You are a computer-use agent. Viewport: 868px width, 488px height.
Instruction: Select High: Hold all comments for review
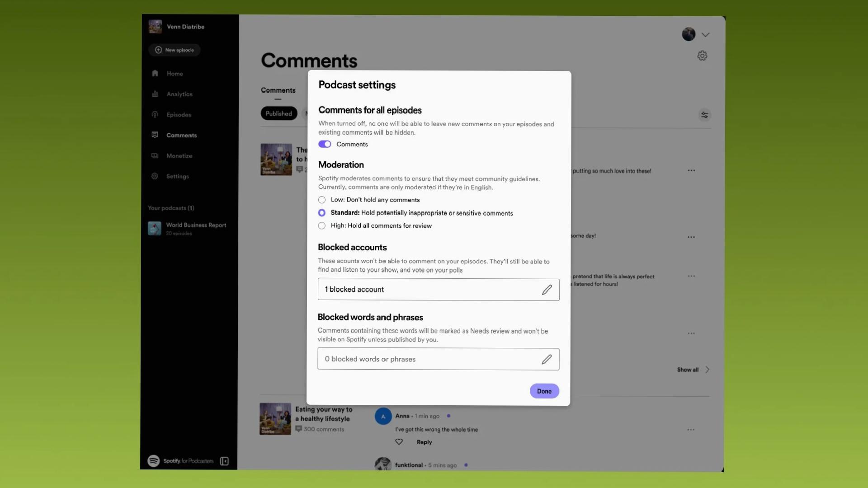(322, 225)
